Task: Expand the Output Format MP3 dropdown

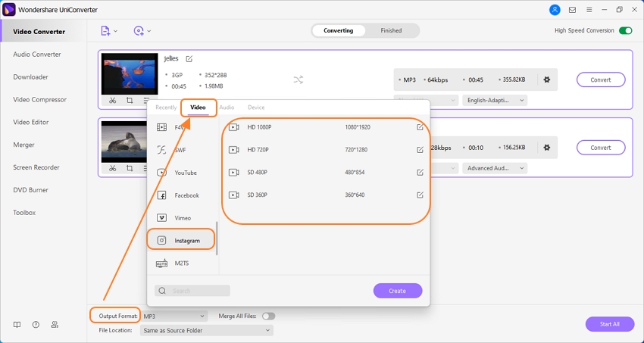Action: (174, 316)
